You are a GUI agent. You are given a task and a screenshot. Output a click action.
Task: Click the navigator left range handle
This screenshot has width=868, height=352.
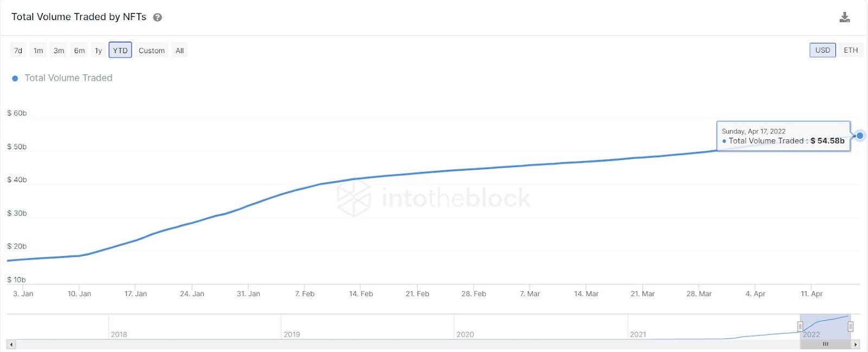pos(800,327)
